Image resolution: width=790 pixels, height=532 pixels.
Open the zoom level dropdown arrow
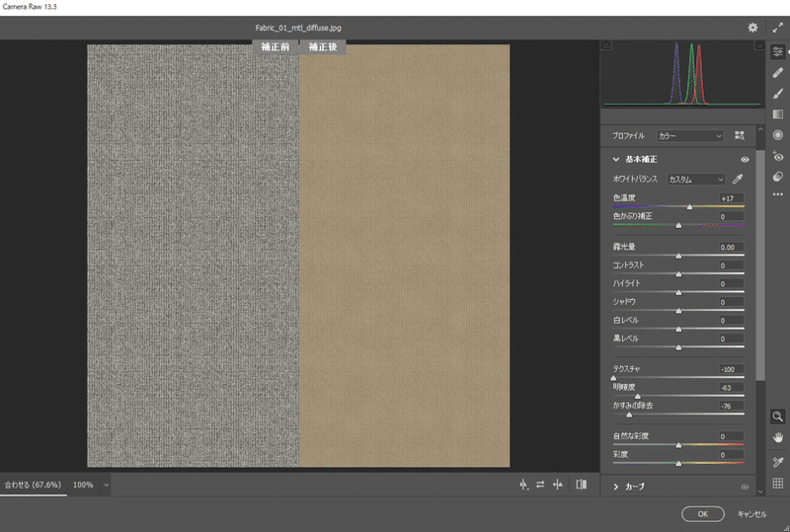(x=106, y=486)
